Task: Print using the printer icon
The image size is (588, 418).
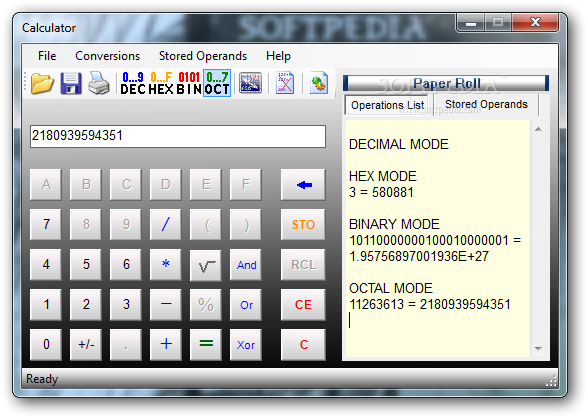Action: [x=99, y=83]
